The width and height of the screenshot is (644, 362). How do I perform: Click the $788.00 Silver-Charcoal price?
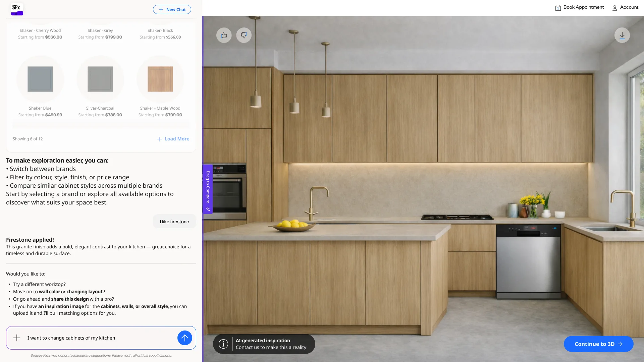114,115
